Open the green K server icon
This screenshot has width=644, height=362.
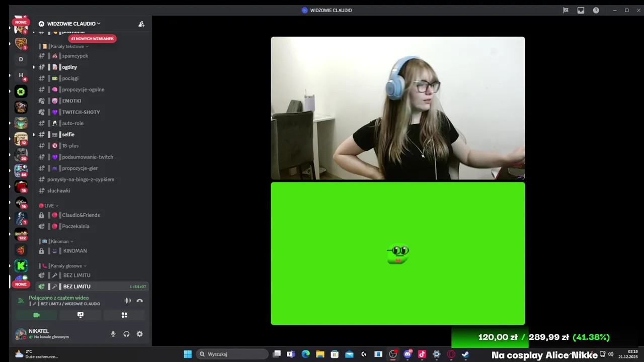point(21,266)
